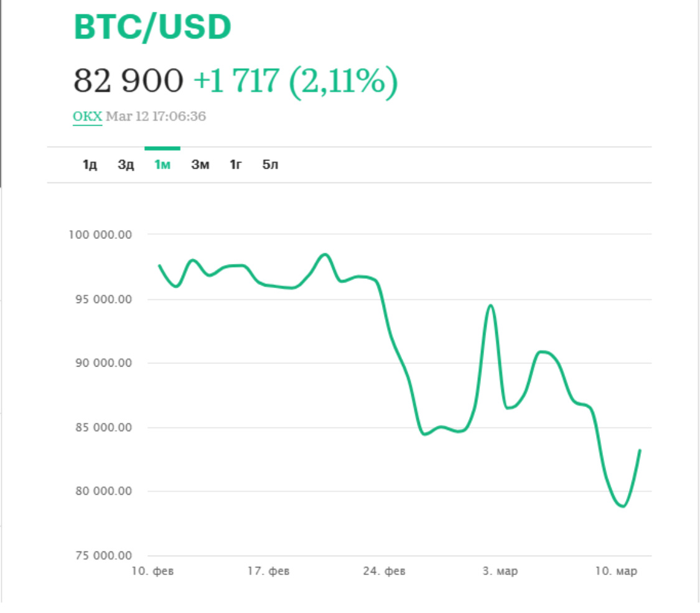Switch to the 1г yearly tab
The height and width of the screenshot is (613, 700).
pyautogui.click(x=236, y=165)
